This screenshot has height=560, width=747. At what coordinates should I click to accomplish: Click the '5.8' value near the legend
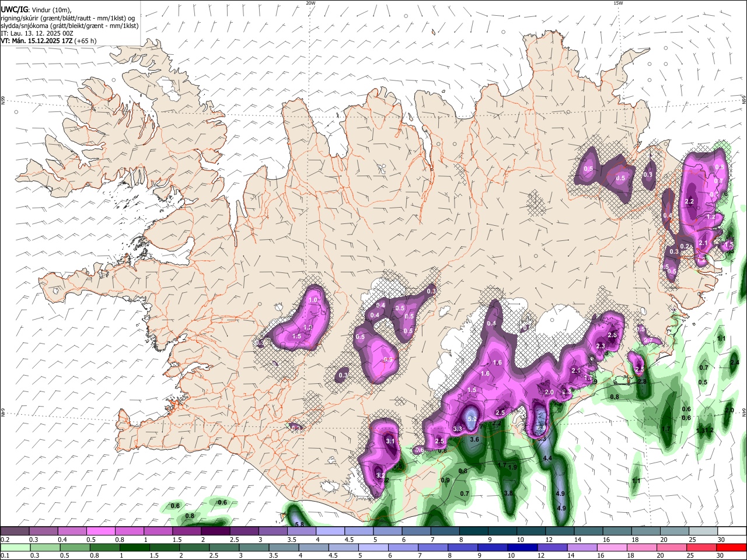coord(300,524)
